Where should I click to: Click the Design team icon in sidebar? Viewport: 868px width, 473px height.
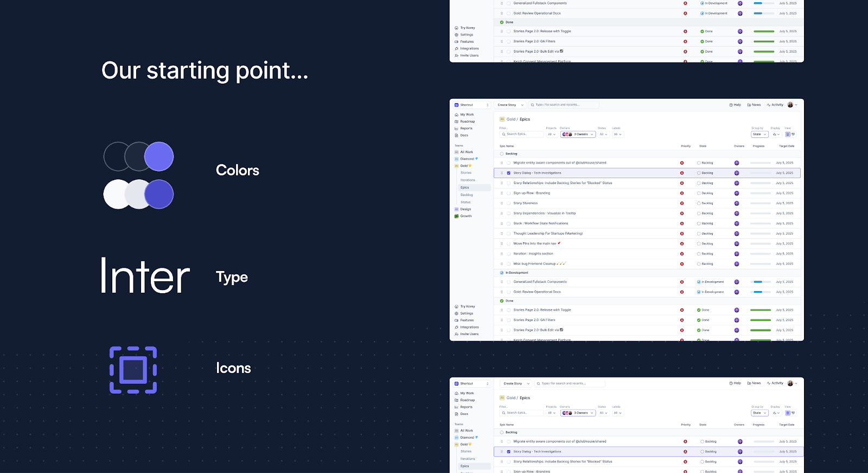(457, 209)
